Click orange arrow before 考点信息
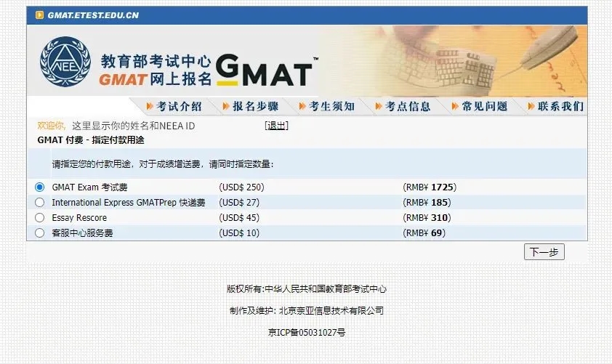 tap(379, 107)
